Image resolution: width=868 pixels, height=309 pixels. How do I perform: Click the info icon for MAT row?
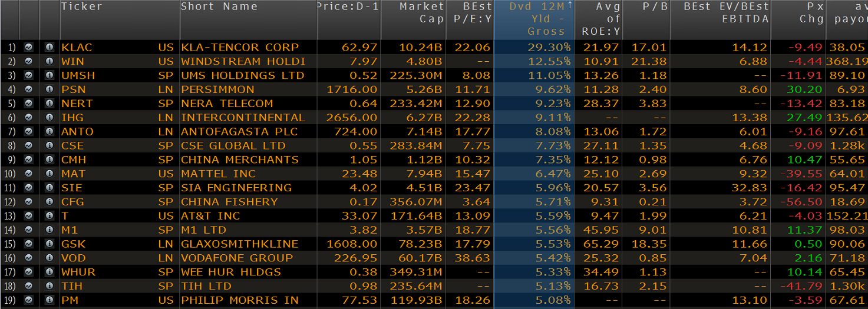[49, 174]
